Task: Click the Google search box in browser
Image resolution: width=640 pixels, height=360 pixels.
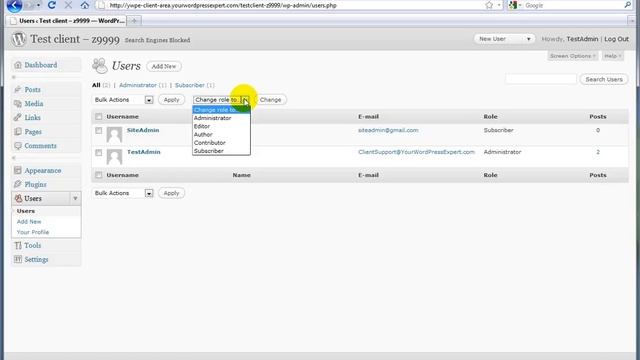Action: pos(573,5)
